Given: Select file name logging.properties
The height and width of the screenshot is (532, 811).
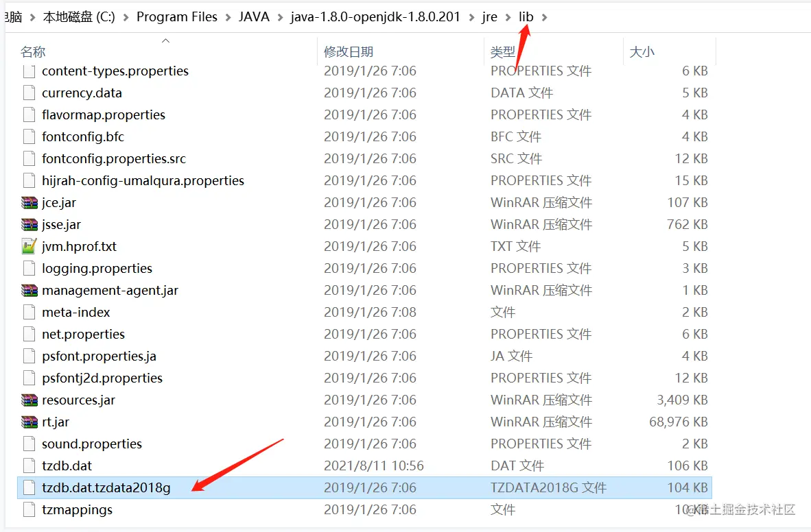Looking at the screenshot, I should pos(97,268).
